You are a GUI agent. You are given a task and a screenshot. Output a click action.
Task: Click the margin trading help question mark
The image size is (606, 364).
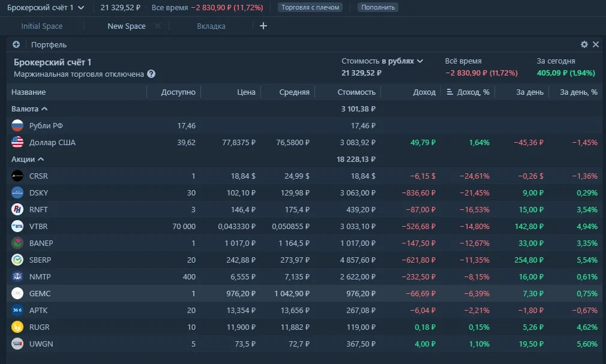151,74
